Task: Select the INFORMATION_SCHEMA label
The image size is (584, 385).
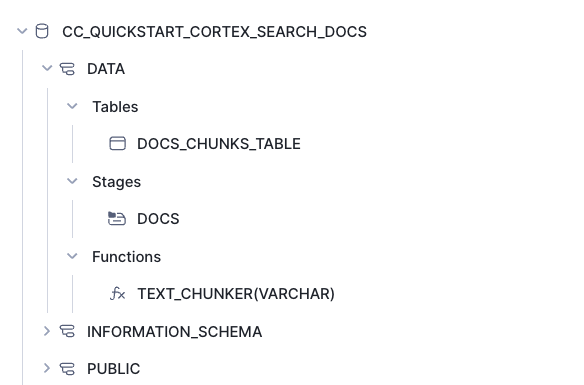Action: [x=174, y=332]
